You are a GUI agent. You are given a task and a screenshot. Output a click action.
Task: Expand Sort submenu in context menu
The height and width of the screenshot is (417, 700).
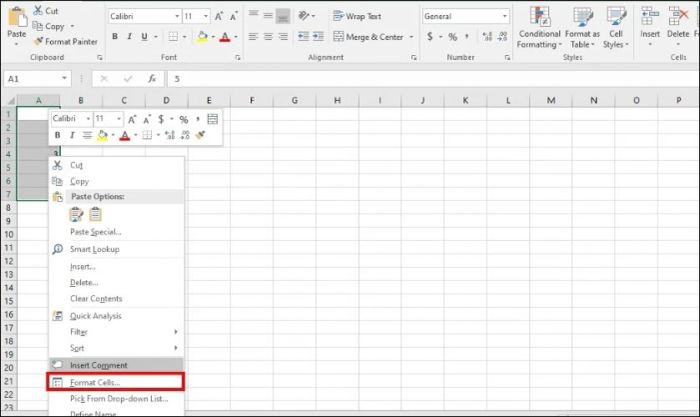point(116,348)
